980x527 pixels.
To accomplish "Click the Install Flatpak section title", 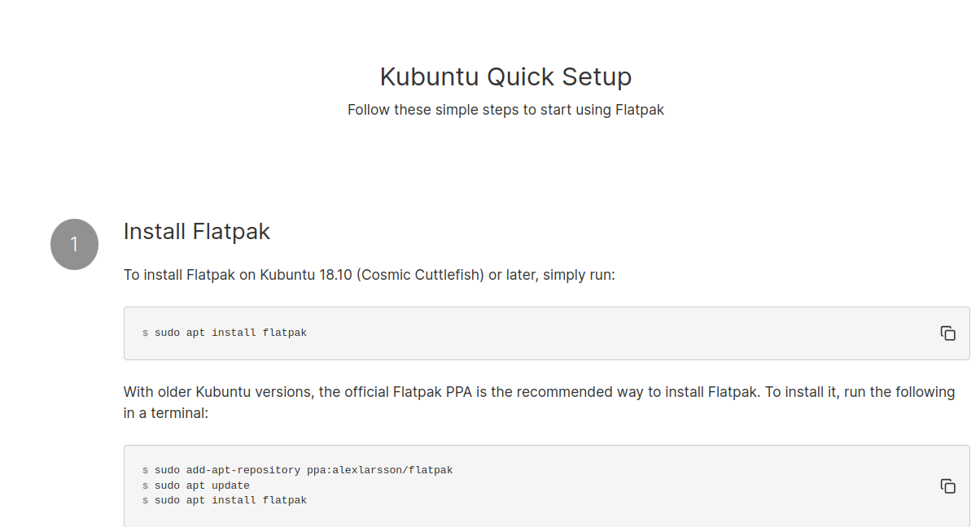I will click(196, 232).
